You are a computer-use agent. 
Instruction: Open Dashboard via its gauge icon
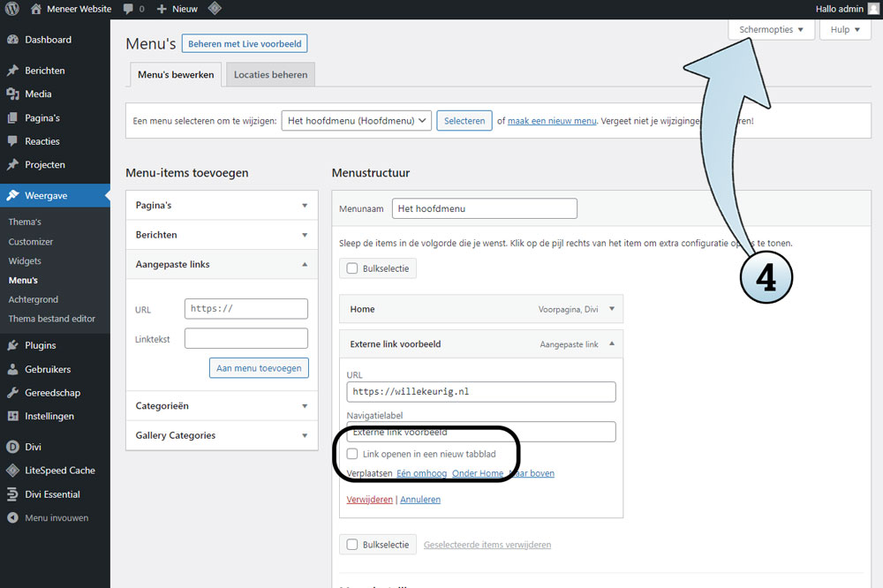tap(12, 40)
